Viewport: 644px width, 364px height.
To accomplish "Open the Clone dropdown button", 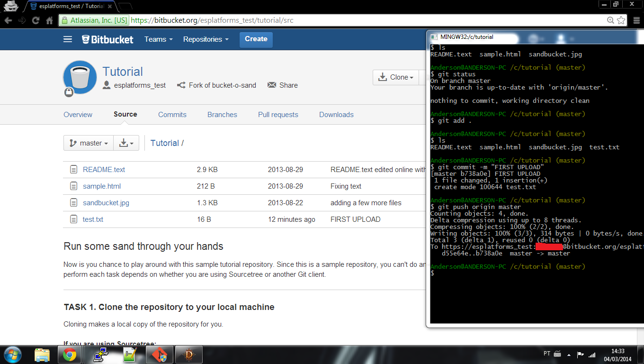I will (x=396, y=77).
